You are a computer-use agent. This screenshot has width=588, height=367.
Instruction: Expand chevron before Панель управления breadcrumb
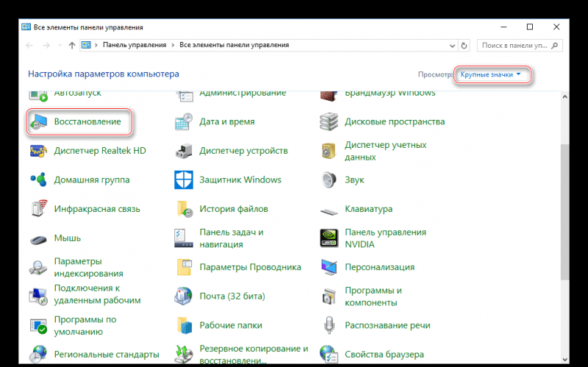point(96,45)
